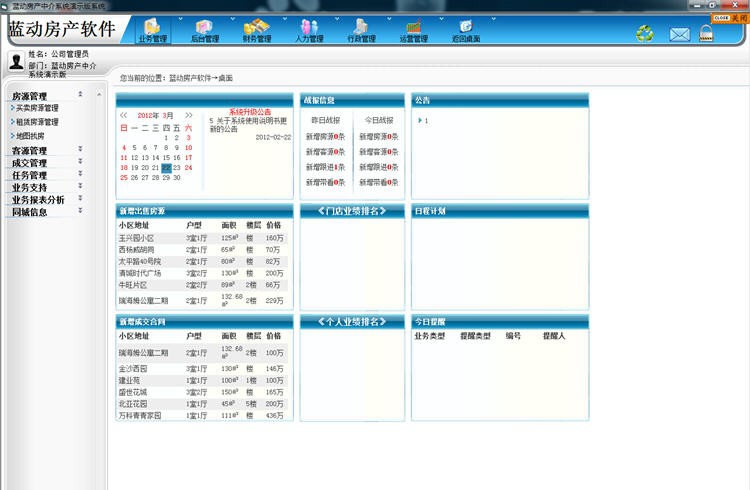Select 牛旺片区 listing row
Screen dimensions: 750x490
(x=203, y=285)
